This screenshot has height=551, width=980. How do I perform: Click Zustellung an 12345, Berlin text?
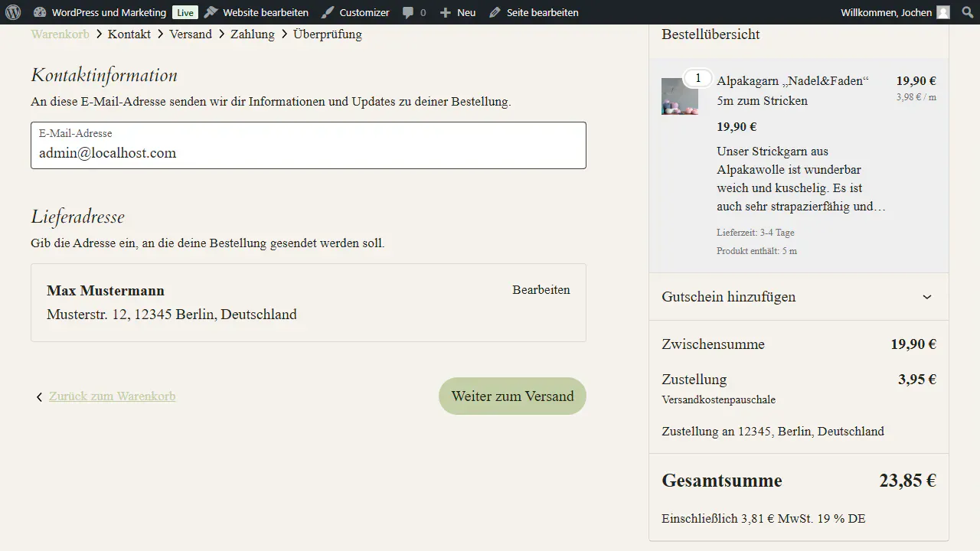click(x=773, y=432)
